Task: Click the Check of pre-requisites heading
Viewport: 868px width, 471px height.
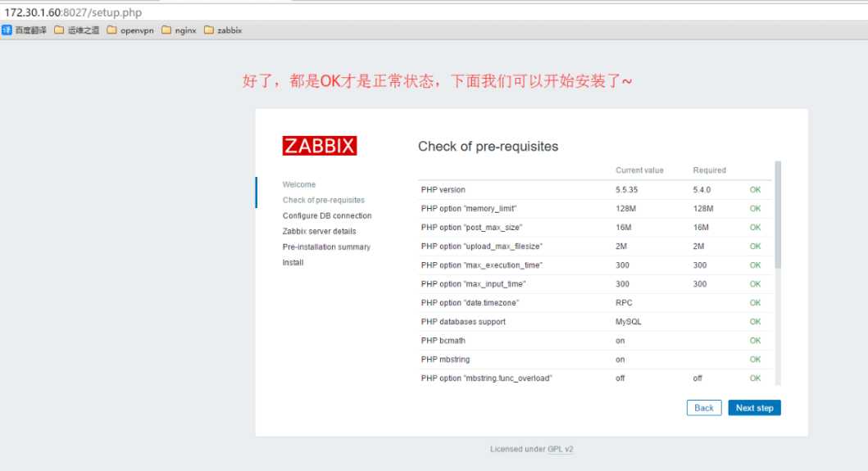Action: click(x=488, y=146)
